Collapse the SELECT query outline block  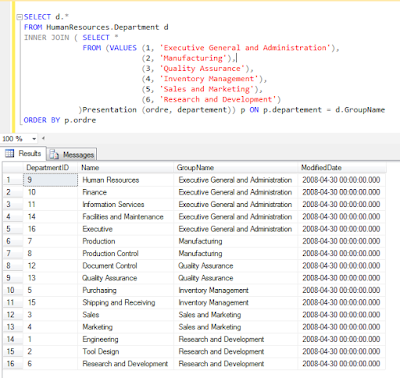point(20,17)
